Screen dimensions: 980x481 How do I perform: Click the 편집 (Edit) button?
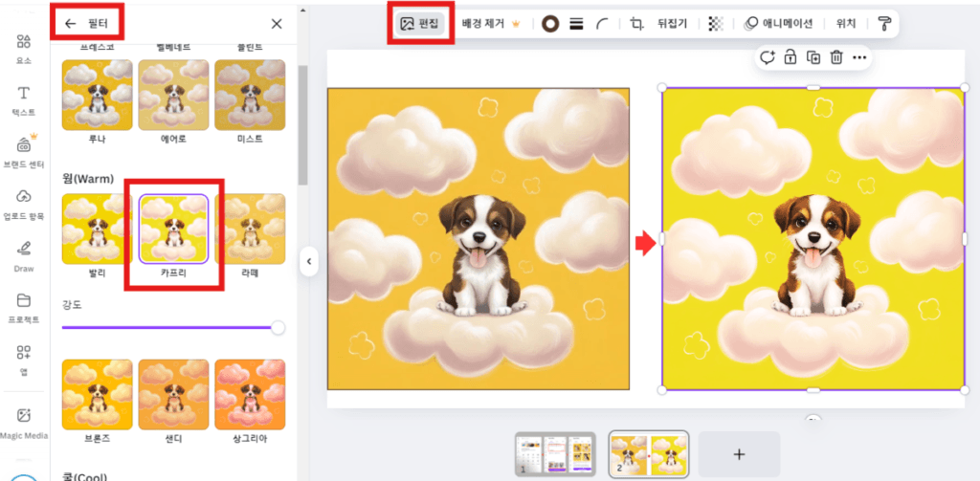pos(419,23)
